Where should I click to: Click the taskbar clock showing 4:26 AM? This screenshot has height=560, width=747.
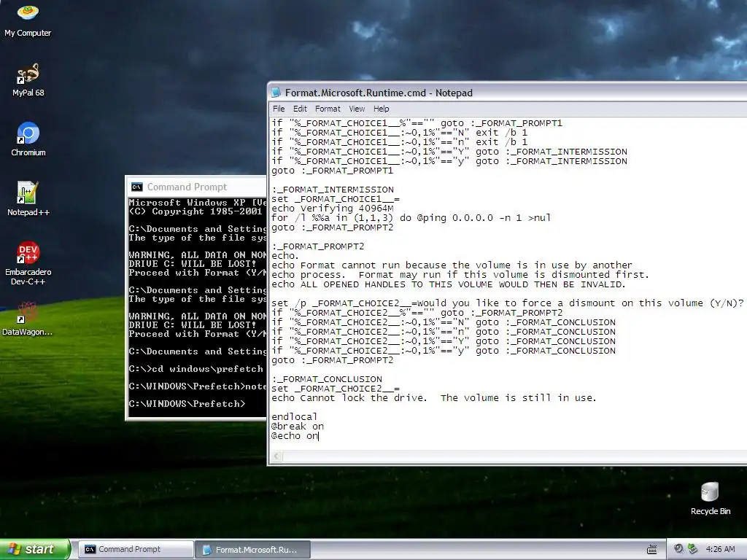click(x=720, y=549)
